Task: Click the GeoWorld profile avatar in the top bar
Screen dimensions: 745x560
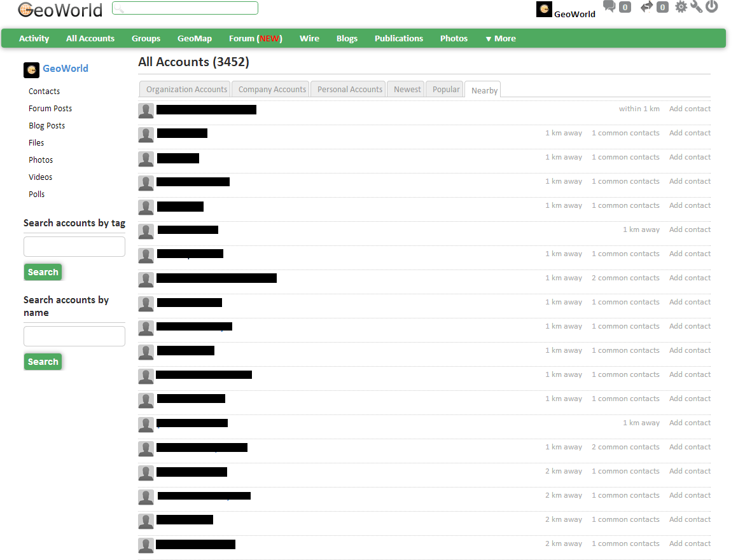Action: pos(544,10)
